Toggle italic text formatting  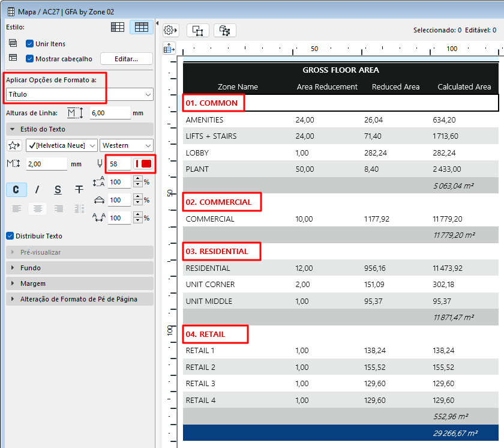pyautogui.click(x=37, y=190)
